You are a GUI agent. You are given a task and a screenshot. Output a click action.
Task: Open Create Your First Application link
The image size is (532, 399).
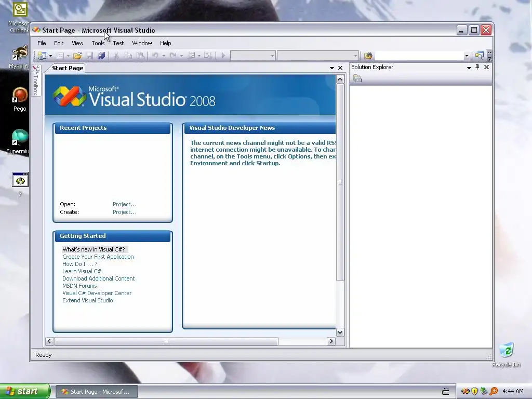(x=98, y=257)
